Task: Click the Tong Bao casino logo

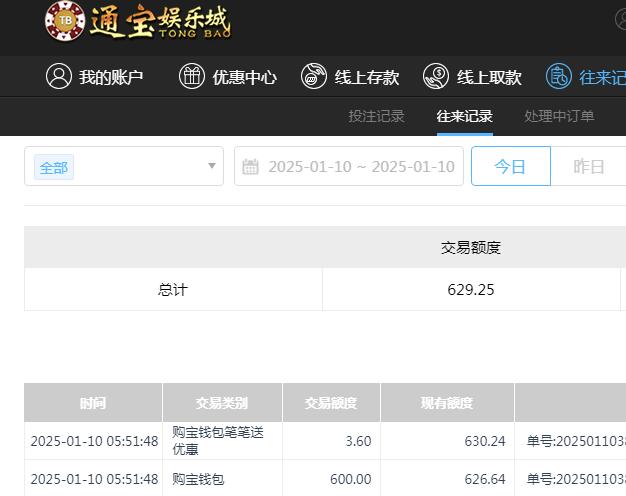Action: pyautogui.click(x=138, y=22)
